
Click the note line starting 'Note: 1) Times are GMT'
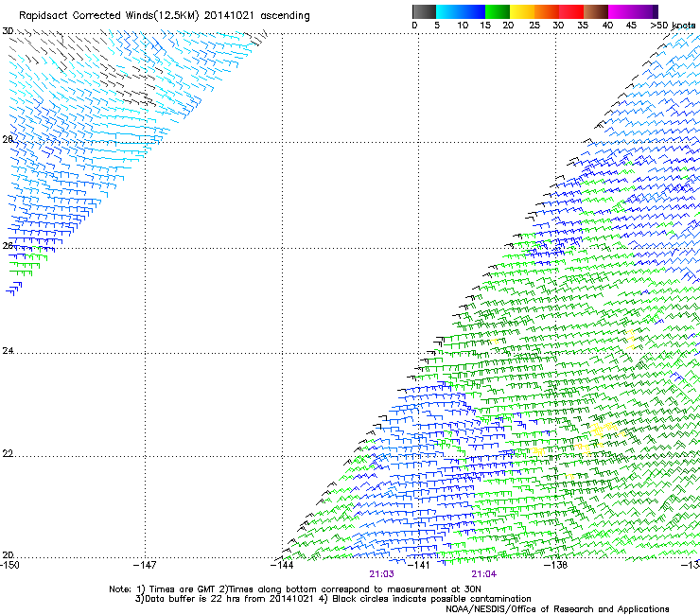click(295, 589)
